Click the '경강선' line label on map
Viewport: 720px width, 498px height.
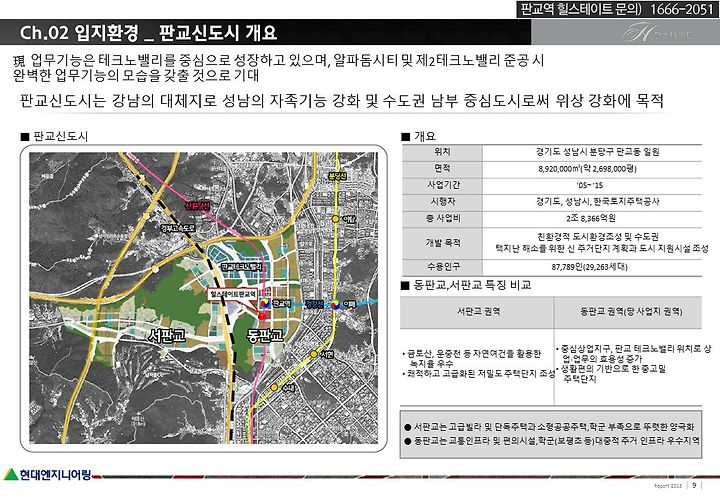[x=315, y=304]
